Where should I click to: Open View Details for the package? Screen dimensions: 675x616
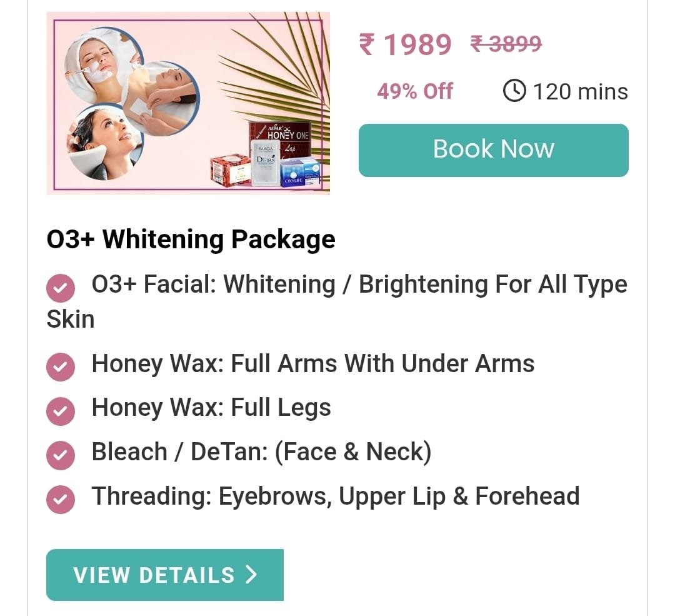coord(165,575)
